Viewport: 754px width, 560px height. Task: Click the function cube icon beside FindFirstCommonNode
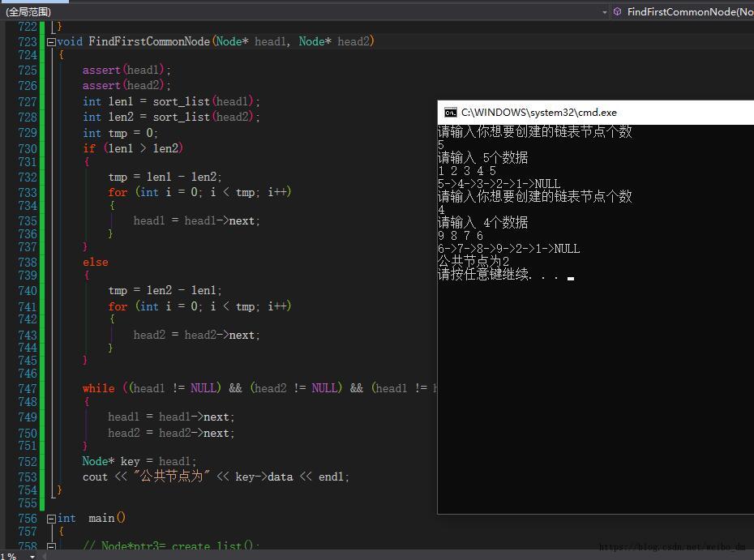618,11
